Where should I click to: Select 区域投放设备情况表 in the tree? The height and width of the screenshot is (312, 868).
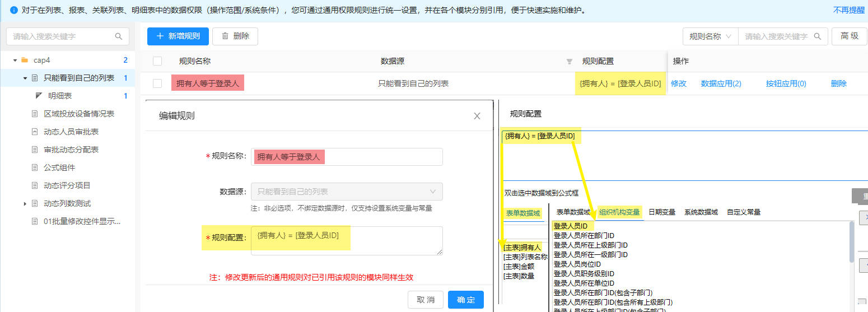point(79,114)
